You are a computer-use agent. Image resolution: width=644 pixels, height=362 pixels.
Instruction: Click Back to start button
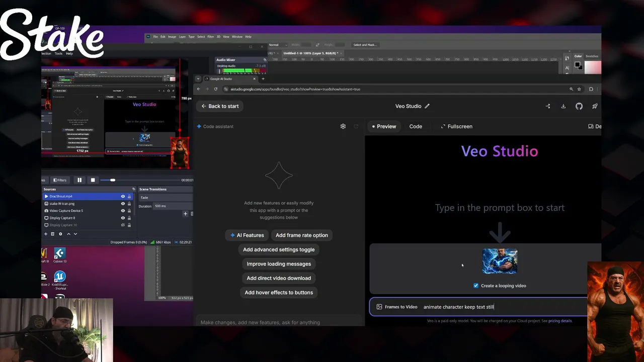[x=220, y=106]
